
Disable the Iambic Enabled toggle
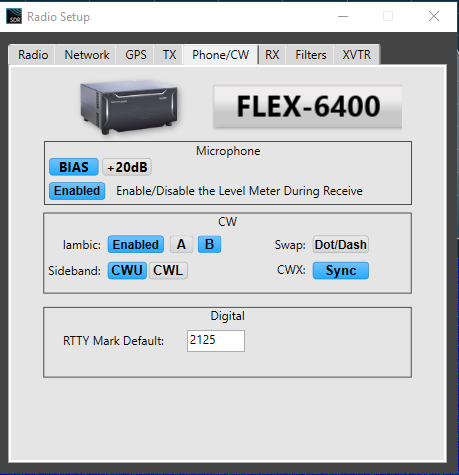pyautogui.click(x=136, y=245)
